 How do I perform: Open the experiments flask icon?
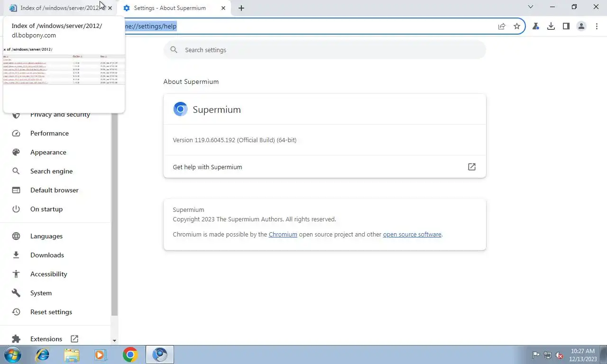pyautogui.click(x=536, y=26)
